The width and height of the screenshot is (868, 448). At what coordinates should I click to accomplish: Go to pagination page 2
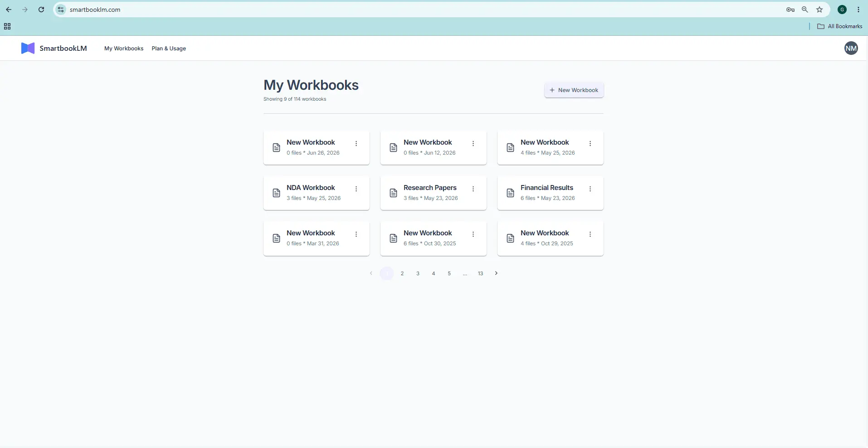(402, 273)
